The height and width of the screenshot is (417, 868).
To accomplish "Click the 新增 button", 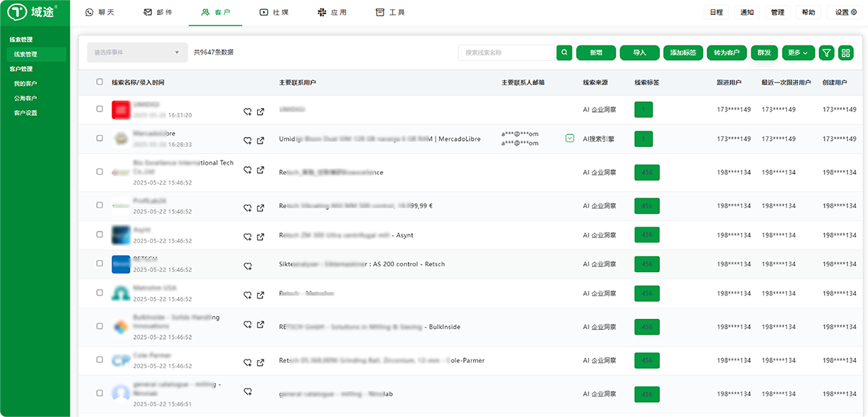I will pos(595,53).
